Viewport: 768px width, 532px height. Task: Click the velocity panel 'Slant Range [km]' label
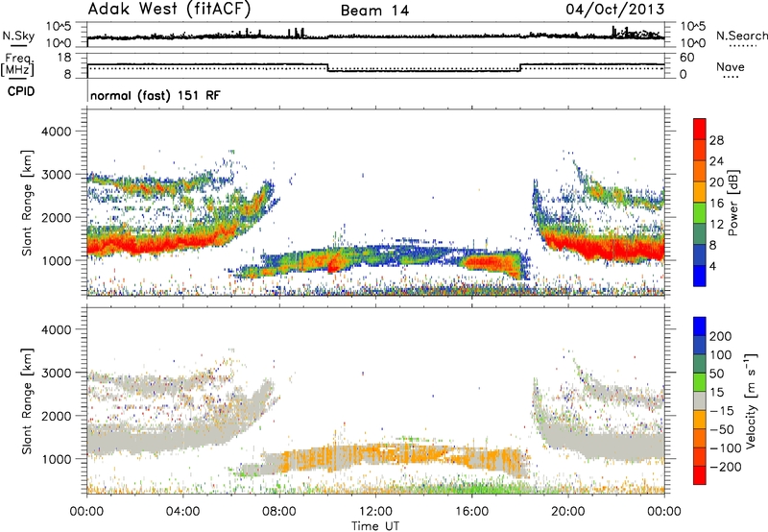(x=27, y=401)
